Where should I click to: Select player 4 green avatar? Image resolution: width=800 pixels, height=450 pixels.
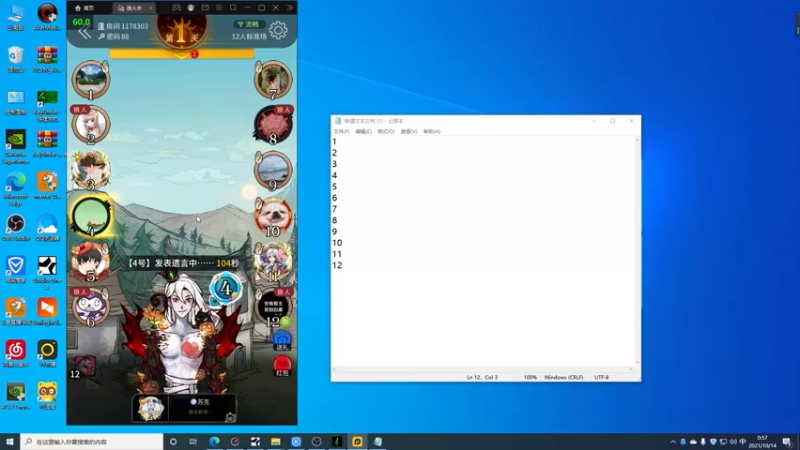click(91, 216)
